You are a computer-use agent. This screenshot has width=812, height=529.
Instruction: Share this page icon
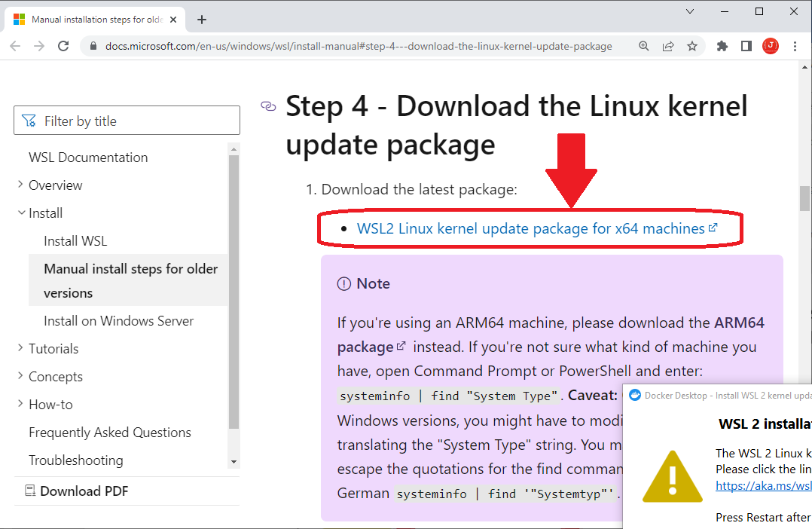pyautogui.click(x=668, y=46)
